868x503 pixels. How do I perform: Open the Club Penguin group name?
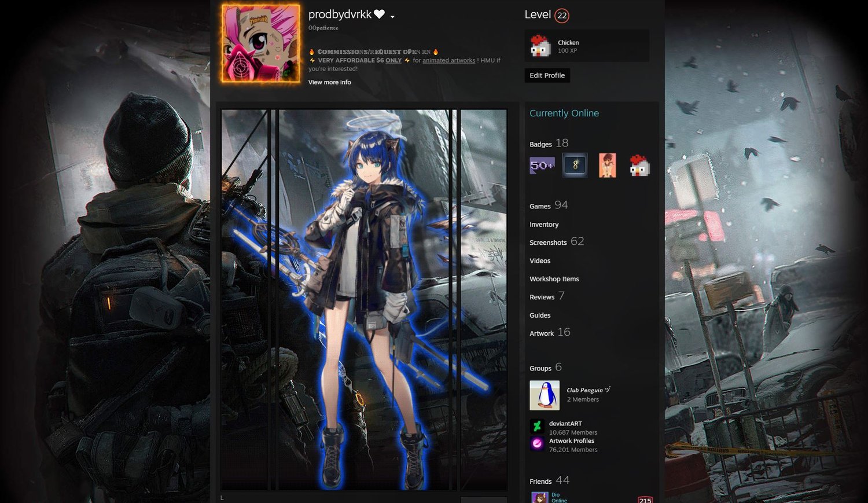click(x=589, y=390)
